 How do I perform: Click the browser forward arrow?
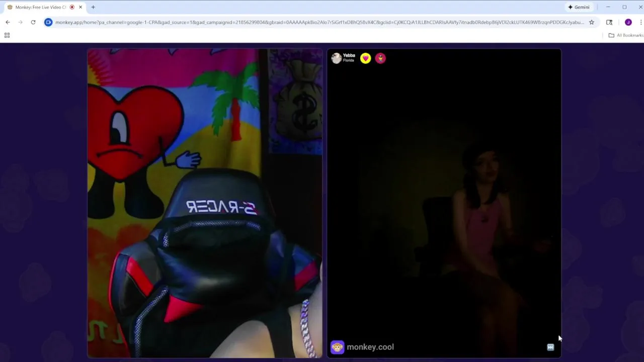click(x=20, y=22)
